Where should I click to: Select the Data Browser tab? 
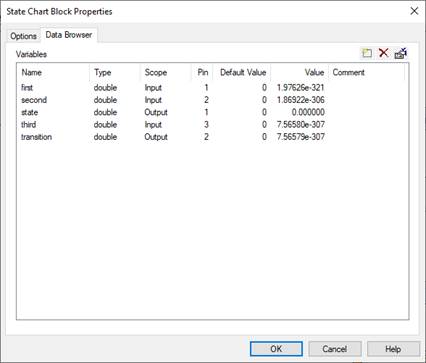point(69,35)
